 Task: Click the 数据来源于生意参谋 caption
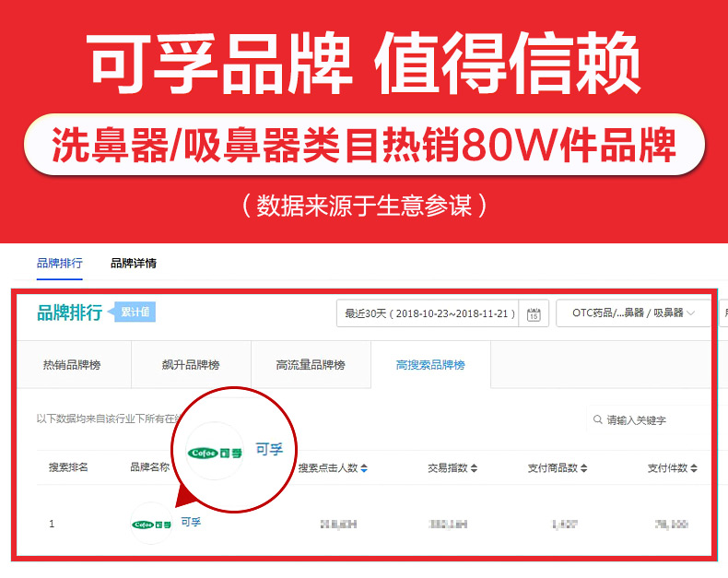pyautogui.click(x=365, y=206)
